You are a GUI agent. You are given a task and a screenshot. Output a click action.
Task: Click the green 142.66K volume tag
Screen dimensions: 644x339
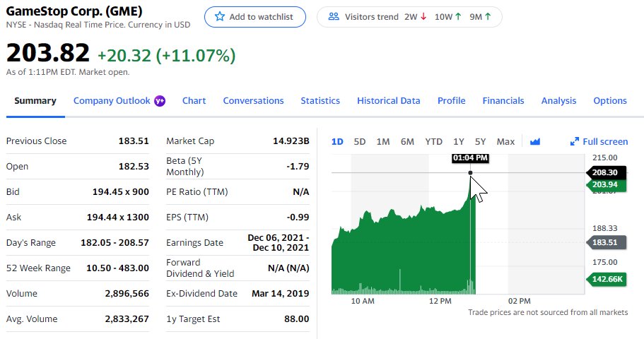607,279
